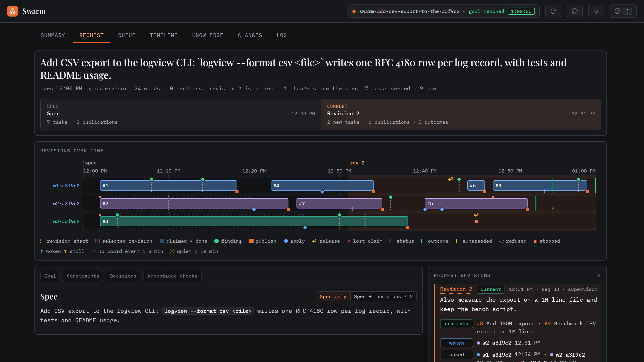
Task: Switch to the QUEUE tab
Action: 127,35
